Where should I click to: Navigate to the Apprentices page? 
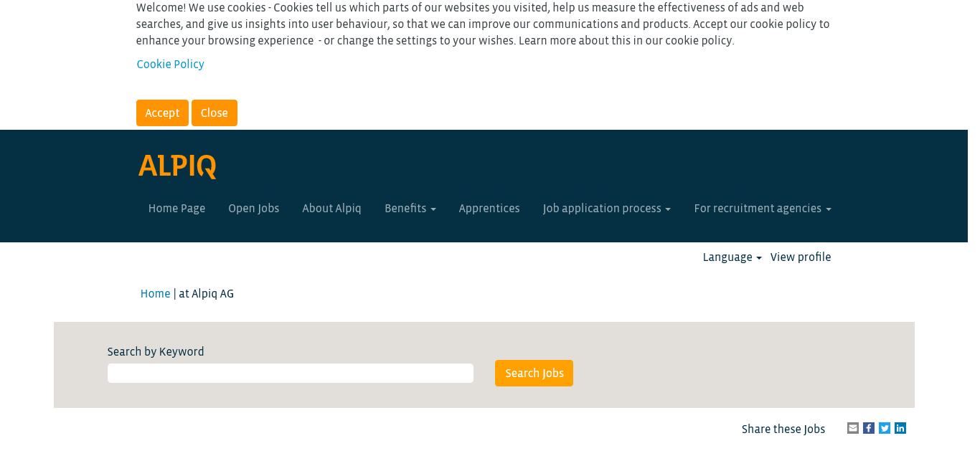489,209
